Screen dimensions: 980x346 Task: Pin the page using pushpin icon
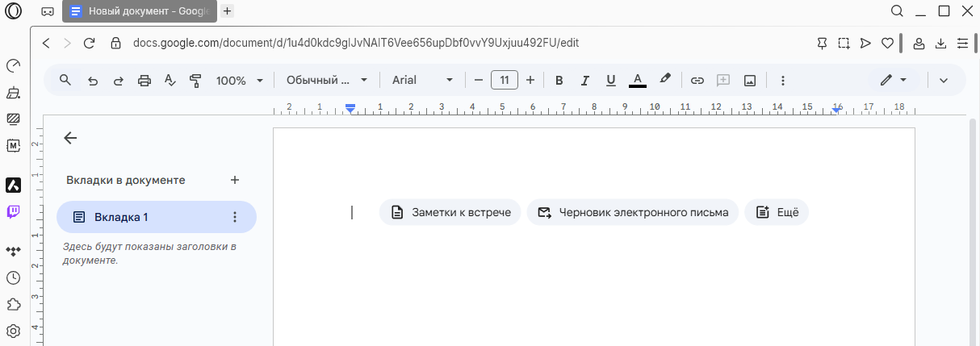click(x=822, y=43)
